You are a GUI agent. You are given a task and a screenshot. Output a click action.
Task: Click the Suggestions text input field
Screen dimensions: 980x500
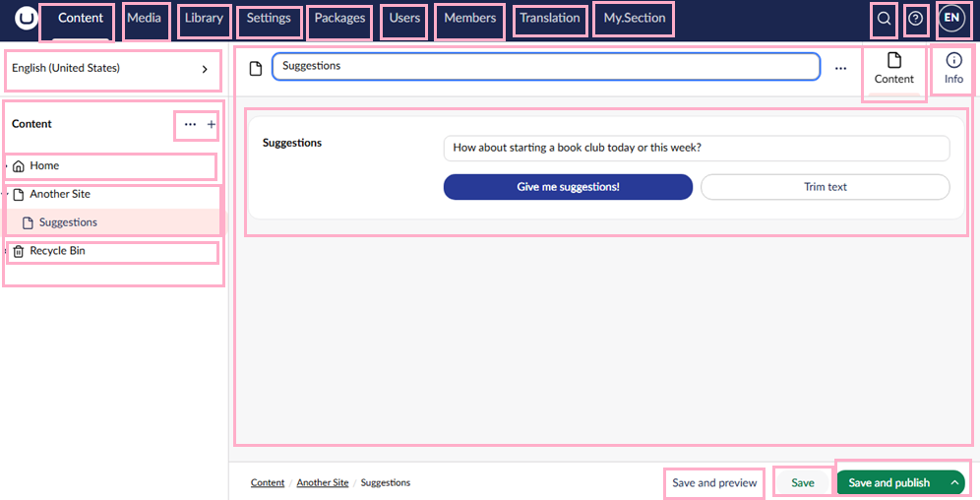tap(697, 148)
